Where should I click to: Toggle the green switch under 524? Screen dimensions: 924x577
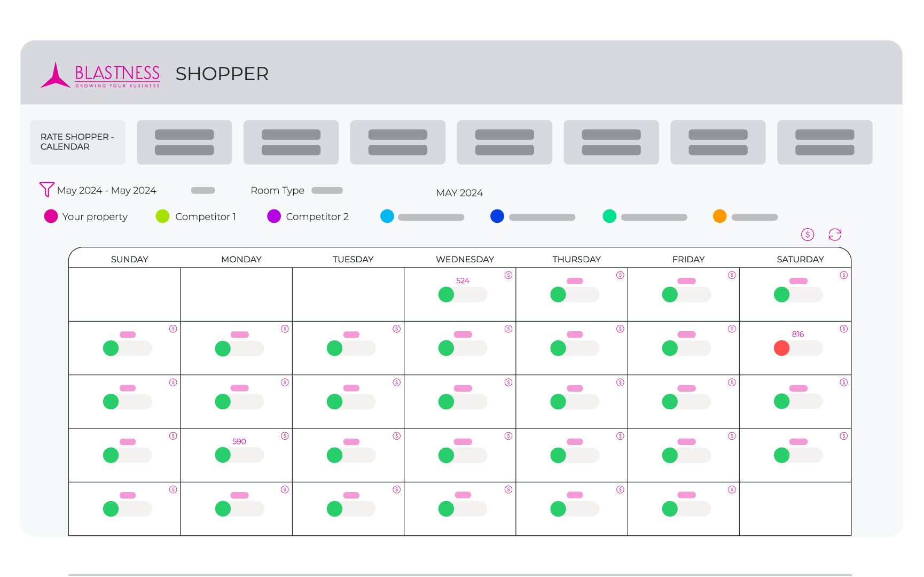463,294
